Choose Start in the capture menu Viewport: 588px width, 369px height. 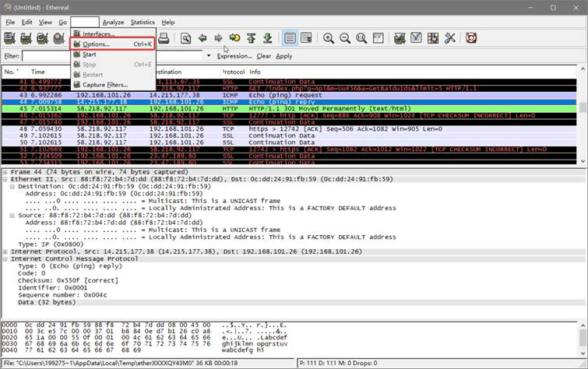click(113, 54)
